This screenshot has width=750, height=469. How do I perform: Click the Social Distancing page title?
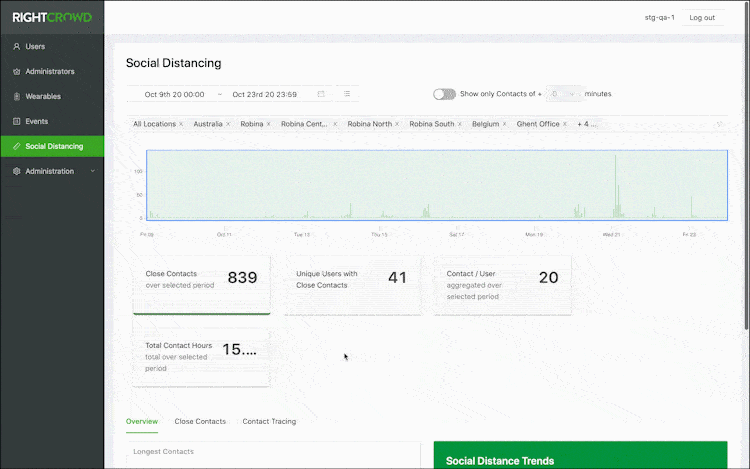coord(174,63)
